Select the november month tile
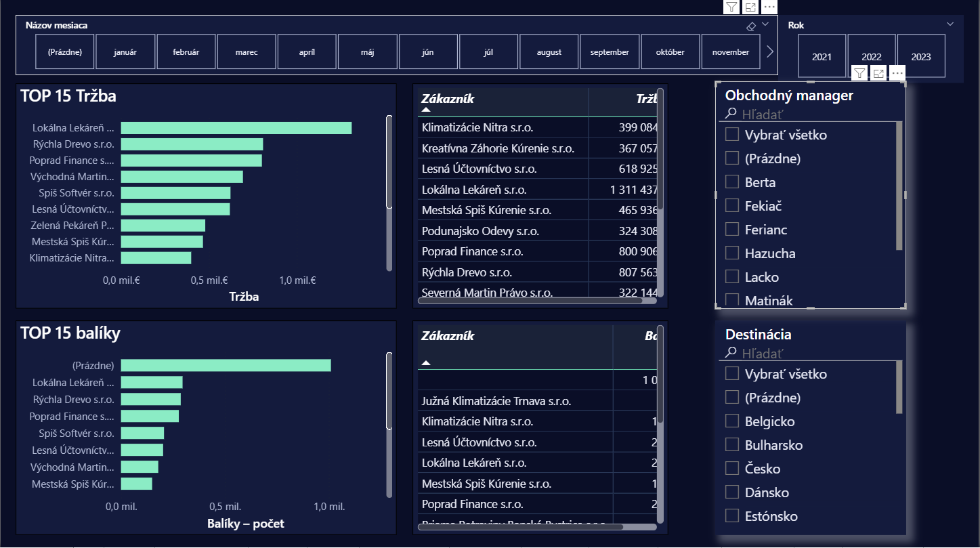The image size is (980, 548). (x=731, y=52)
